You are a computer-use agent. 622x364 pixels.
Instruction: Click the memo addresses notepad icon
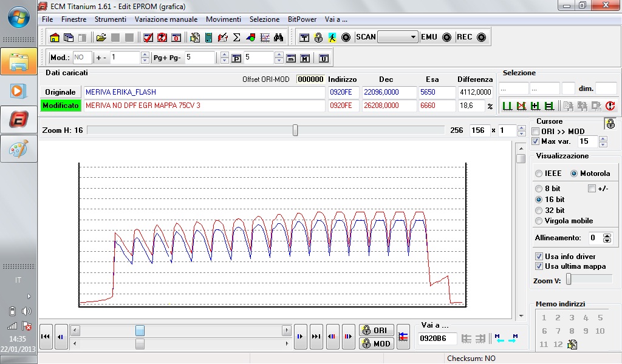572,344
